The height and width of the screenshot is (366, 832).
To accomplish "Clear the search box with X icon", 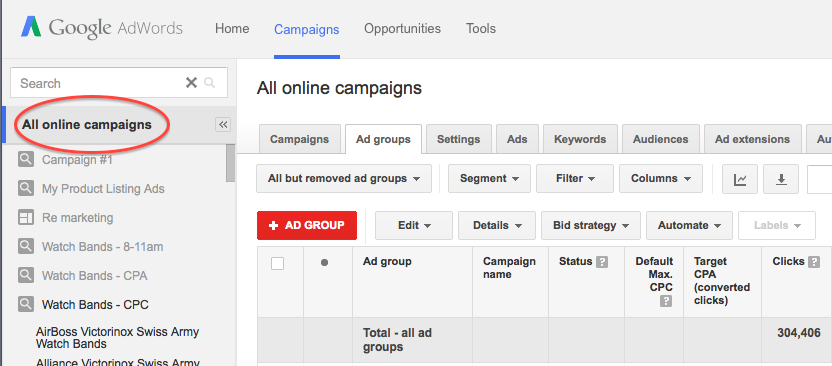I will point(191,83).
